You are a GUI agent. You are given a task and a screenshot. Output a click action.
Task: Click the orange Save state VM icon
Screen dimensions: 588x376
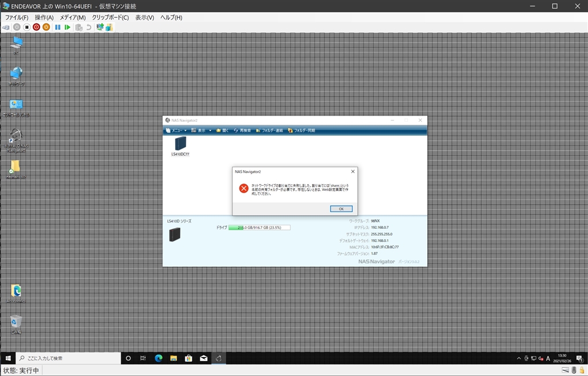point(46,27)
